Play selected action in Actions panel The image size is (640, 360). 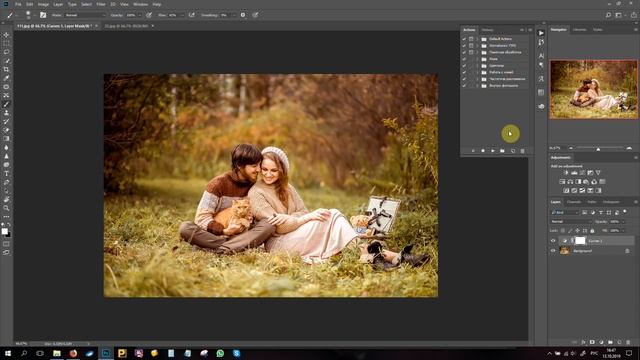tap(493, 151)
